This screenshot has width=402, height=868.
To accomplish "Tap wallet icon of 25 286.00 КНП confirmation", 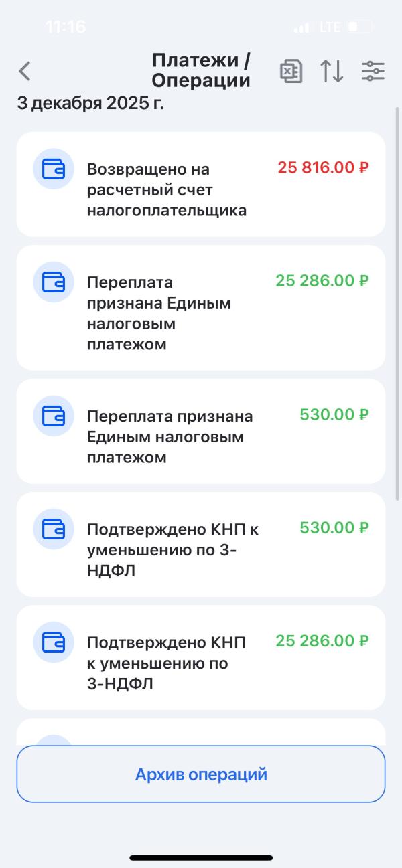I will tap(54, 642).
